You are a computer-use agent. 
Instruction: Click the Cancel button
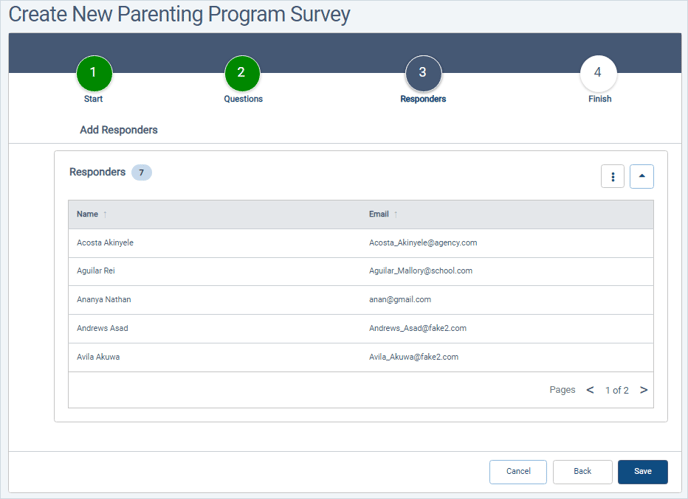click(x=518, y=472)
